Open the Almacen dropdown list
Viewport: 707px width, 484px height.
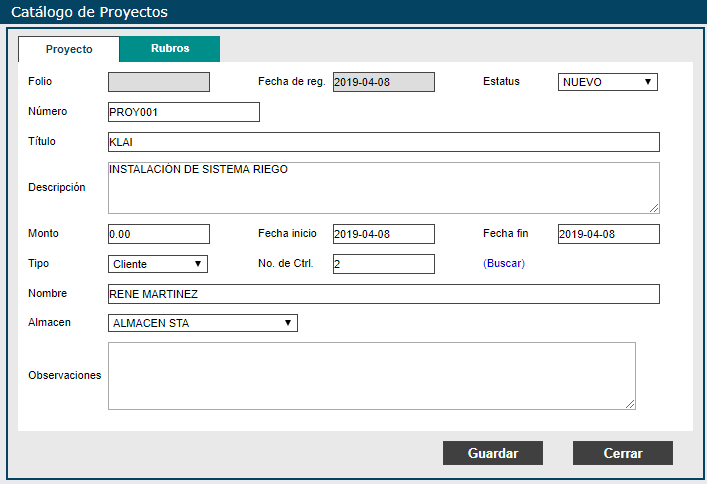[x=202, y=323]
